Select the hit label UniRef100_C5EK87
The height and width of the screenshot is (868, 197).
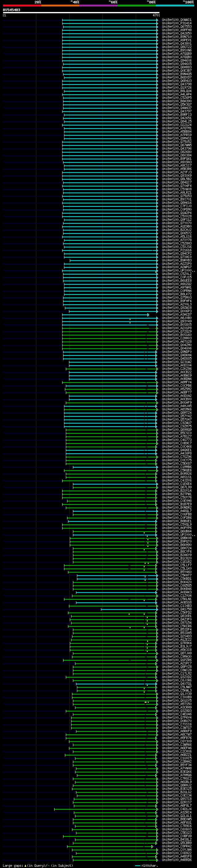[176, 464]
